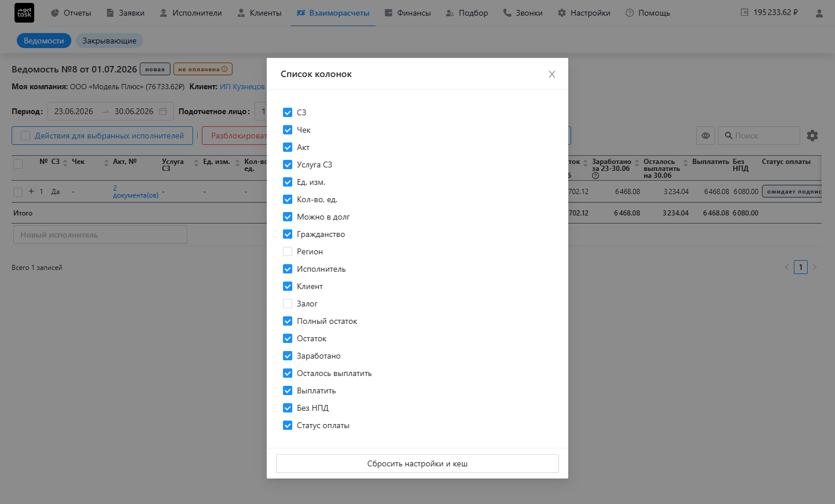
Task: Toggle the Услуга СЗ column checkbox
Action: tap(288, 165)
